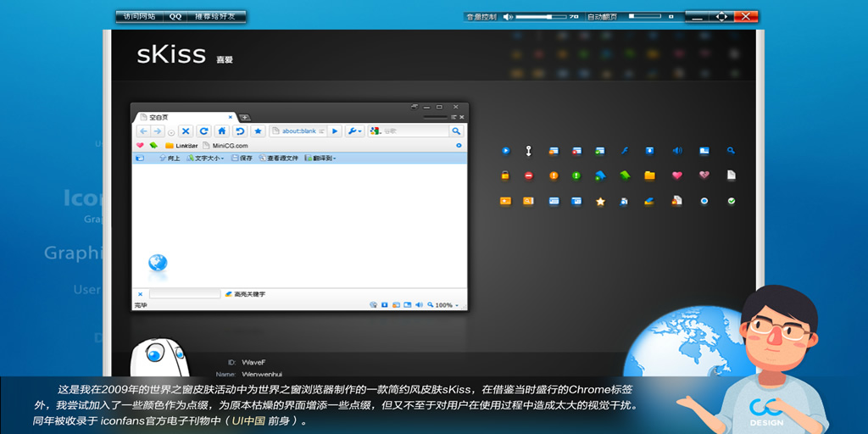Go to the Home page button

click(x=221, y=131)
